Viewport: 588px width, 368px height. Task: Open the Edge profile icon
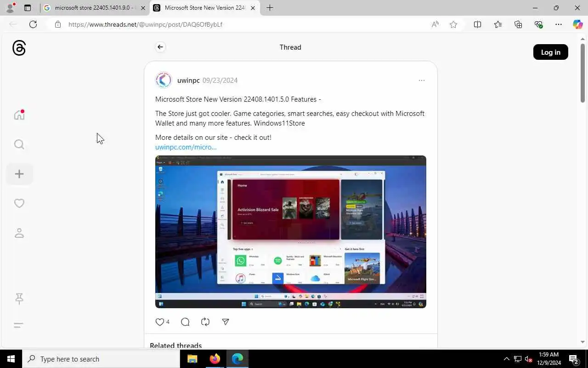point(10,8)
